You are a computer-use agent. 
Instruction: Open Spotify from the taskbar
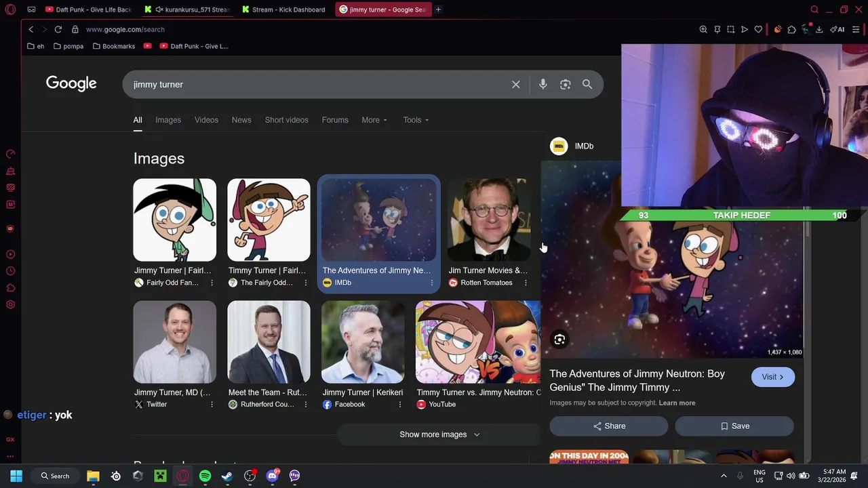(x=205, y=476)
